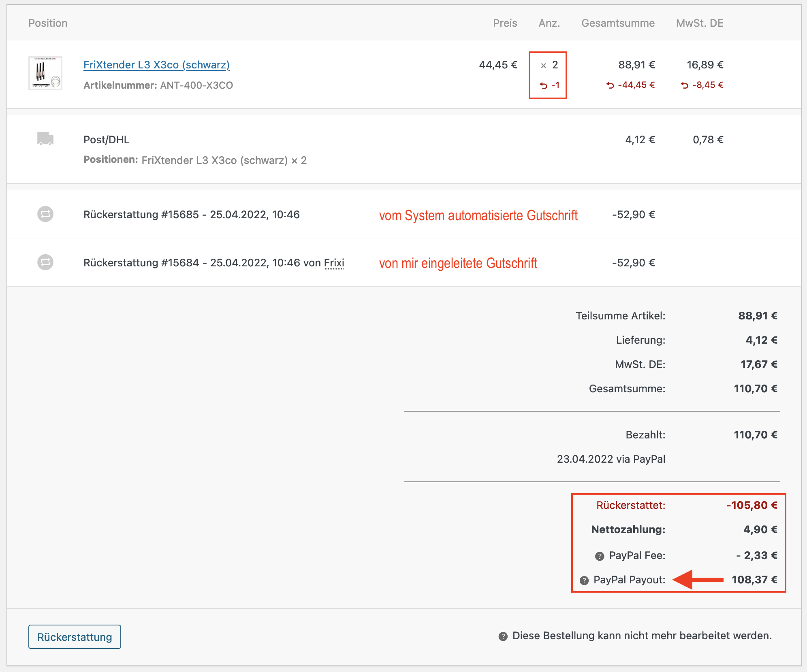The image size is (807, 672).
Task: Click the item price 44,45 €
Action: tap(498, 65)
